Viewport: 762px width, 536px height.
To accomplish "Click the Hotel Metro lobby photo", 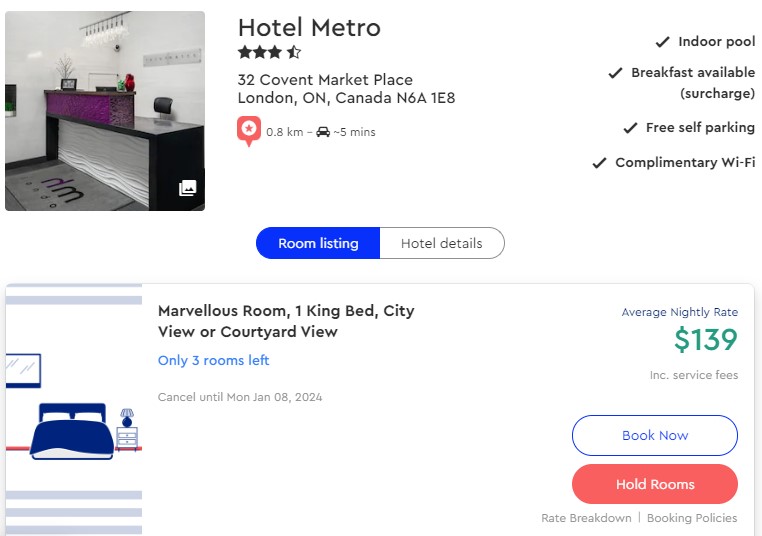I will click(x=105, y=110).
